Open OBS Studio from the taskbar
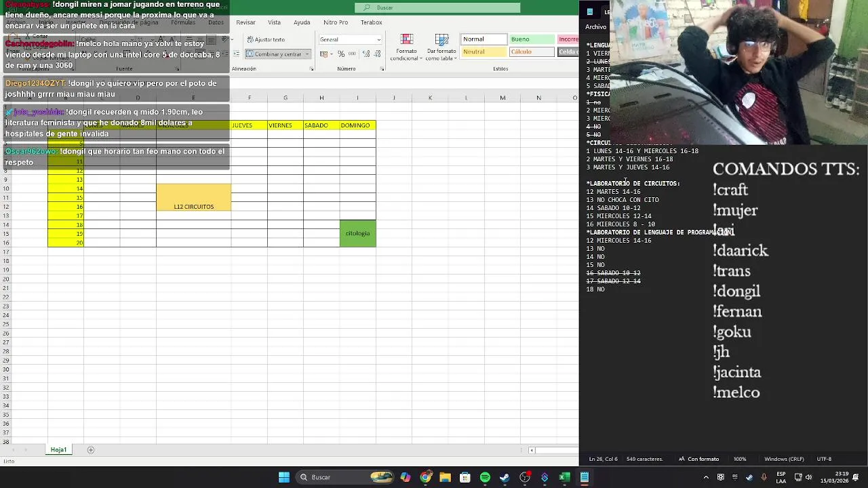The height and width of the screenshot is (488, 868). 525,477
